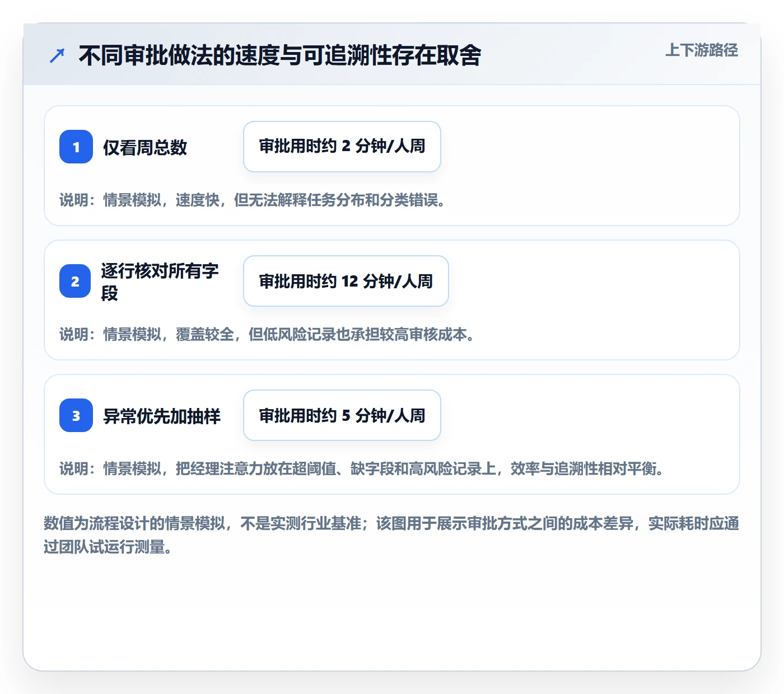The image size is (784, 694).
Task: Select the 审批用时约 2 分钟/人周 pill
Action: pos(342,147)
